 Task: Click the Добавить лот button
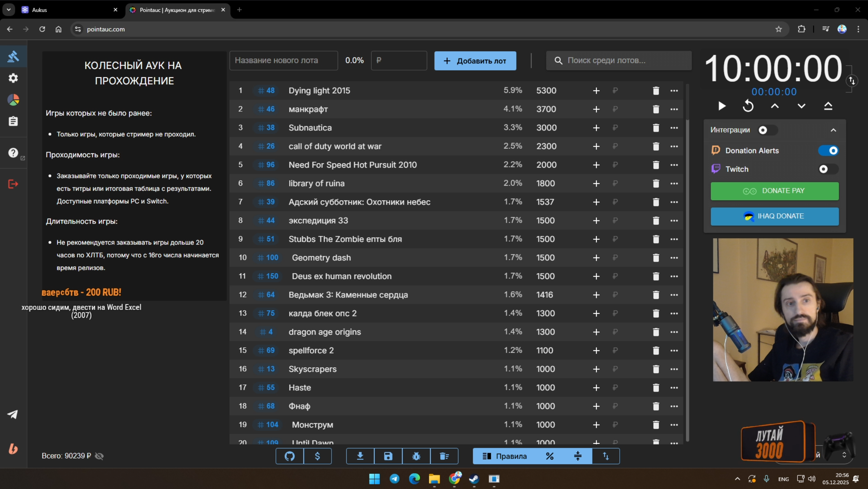coord(475,61)
